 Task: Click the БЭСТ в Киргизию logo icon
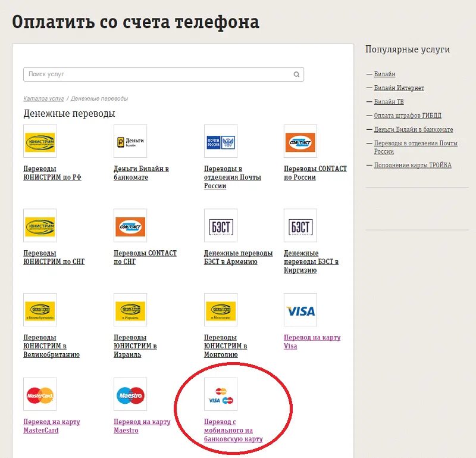point(300,226)
